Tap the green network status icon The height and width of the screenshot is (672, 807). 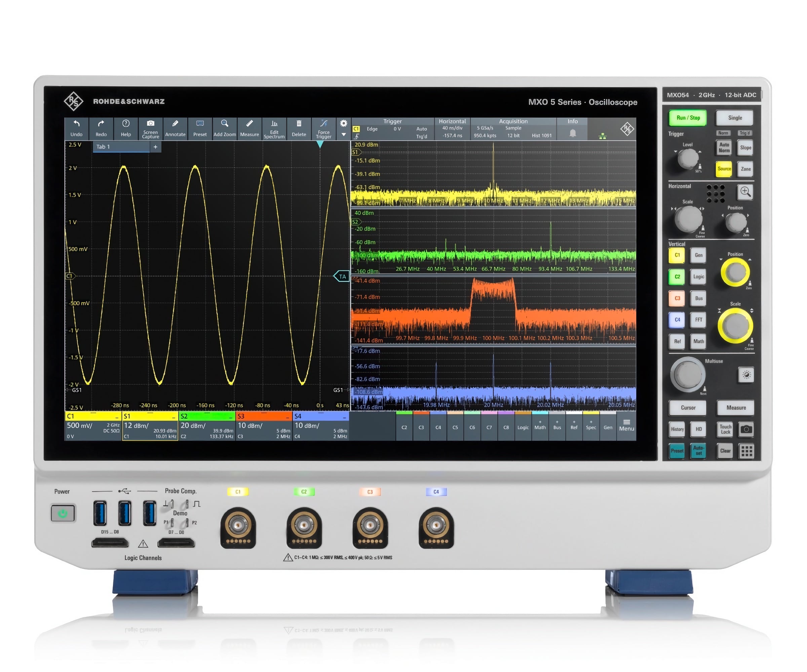pos(603,136)
